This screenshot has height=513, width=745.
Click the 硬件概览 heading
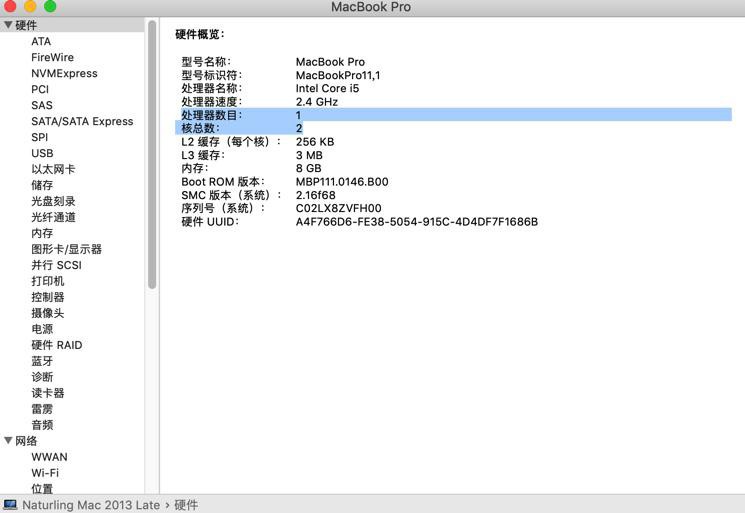[x=200, y=34]
